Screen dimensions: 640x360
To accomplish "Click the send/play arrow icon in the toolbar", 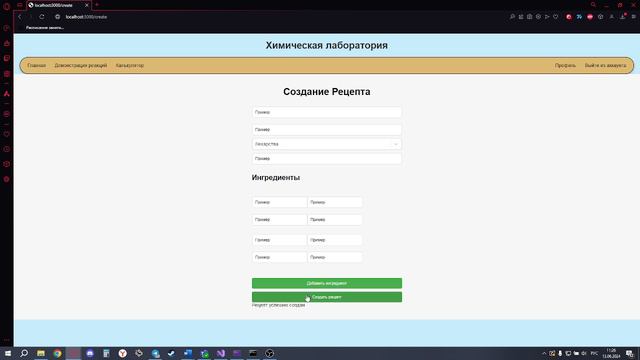I will click(547, 17).
